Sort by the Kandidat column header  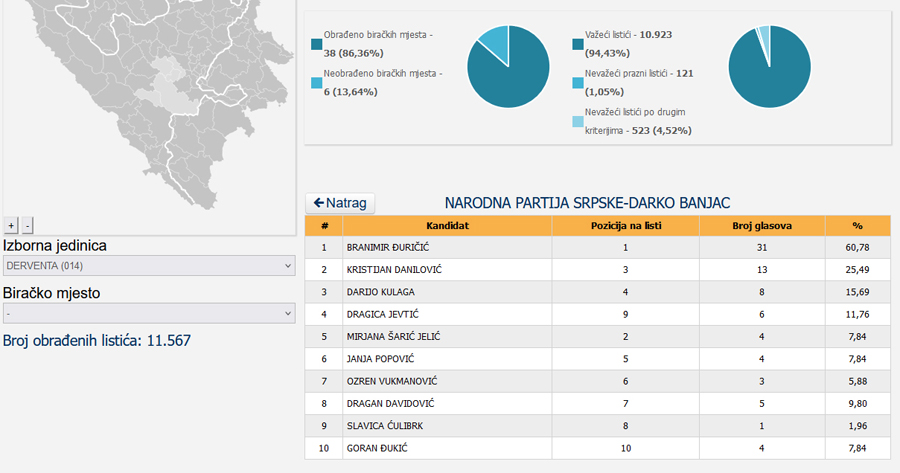click(447, 226)
